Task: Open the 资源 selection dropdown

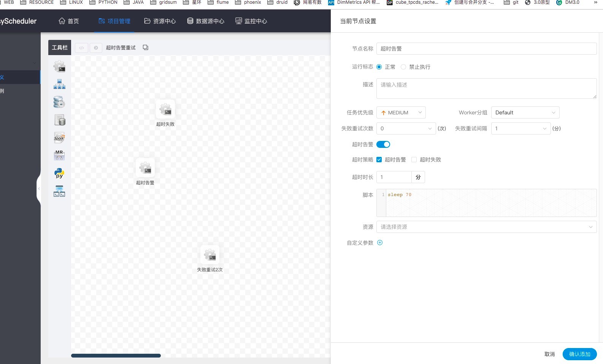Action: point(486,227)
